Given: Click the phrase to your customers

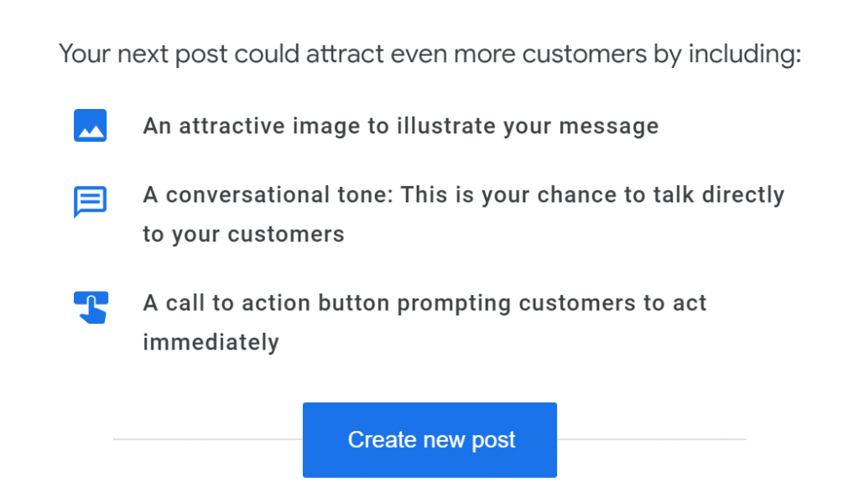Looking at the screenshot, I should [x=243, y=234].
